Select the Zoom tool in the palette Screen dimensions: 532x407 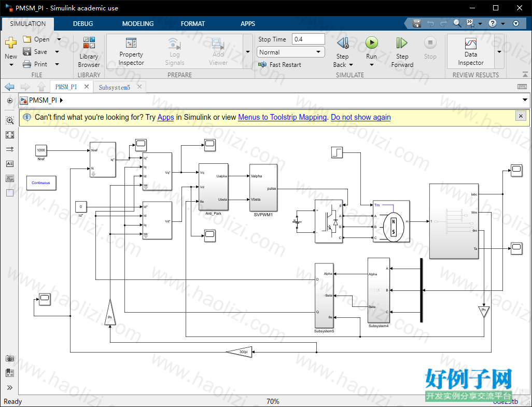point(10,120)
